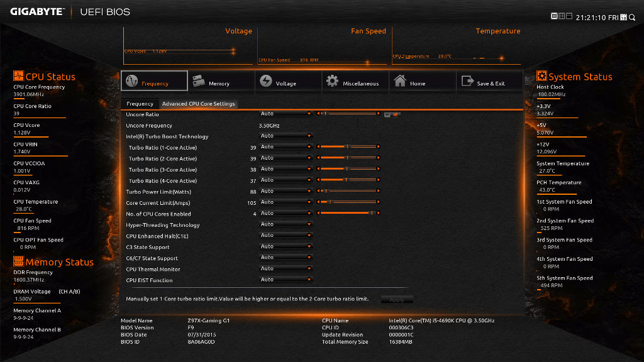Increase Core Current Limit with right arrow
Image resolution: width=644 pixels, height=362 pixels.
coord(378,202)
